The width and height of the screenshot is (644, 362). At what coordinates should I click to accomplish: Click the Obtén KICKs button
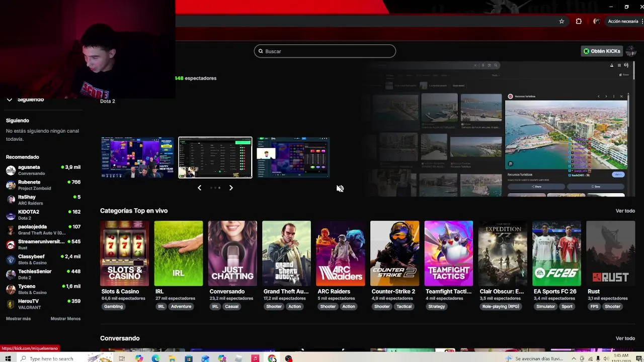(602, 51)
